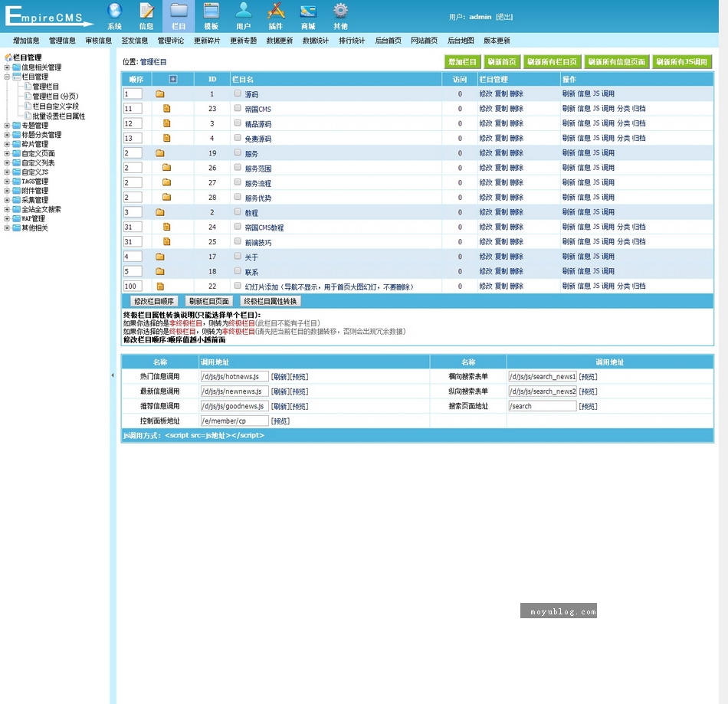Open 增加信息 menu item

tap(26, 41)
